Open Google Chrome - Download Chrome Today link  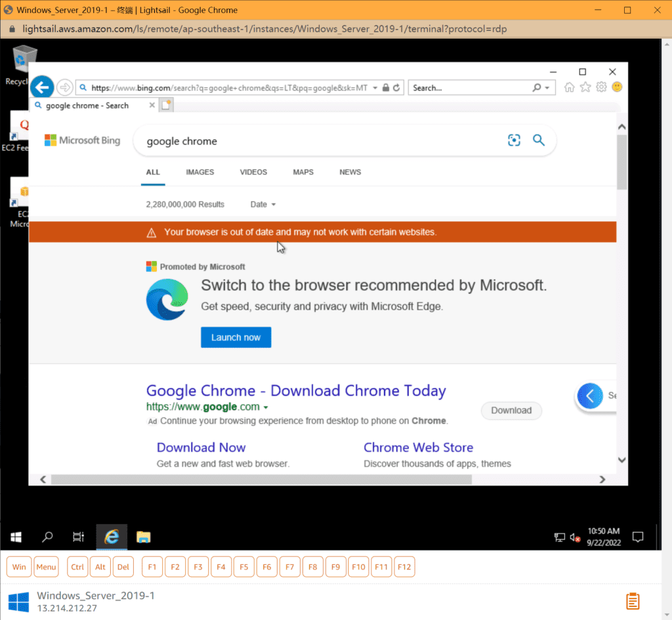click(296, 391)
